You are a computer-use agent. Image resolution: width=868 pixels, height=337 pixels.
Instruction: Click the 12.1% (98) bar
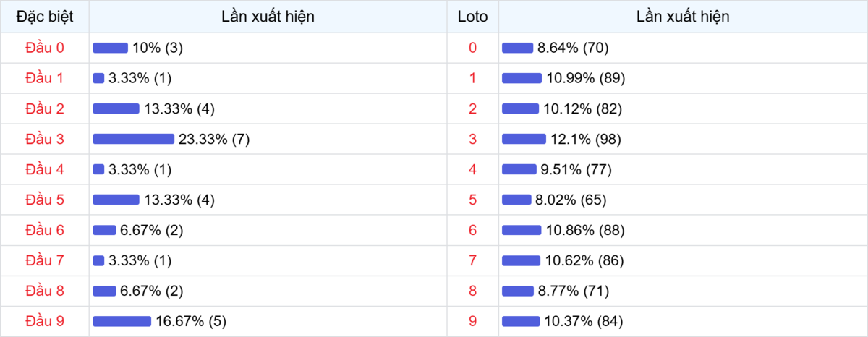point(524,139)
